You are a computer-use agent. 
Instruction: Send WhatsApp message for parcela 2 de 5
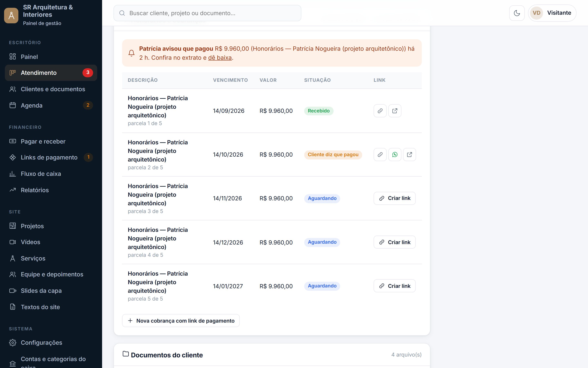coord(395,155)
